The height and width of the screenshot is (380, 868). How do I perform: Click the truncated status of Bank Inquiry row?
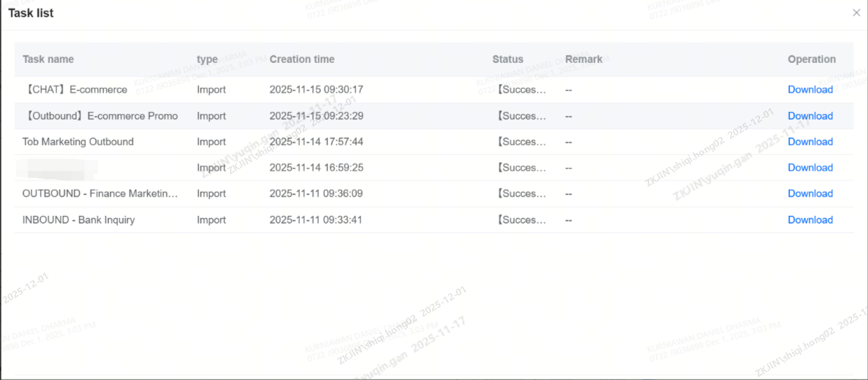pyautogui.click(x=522, y=220)
